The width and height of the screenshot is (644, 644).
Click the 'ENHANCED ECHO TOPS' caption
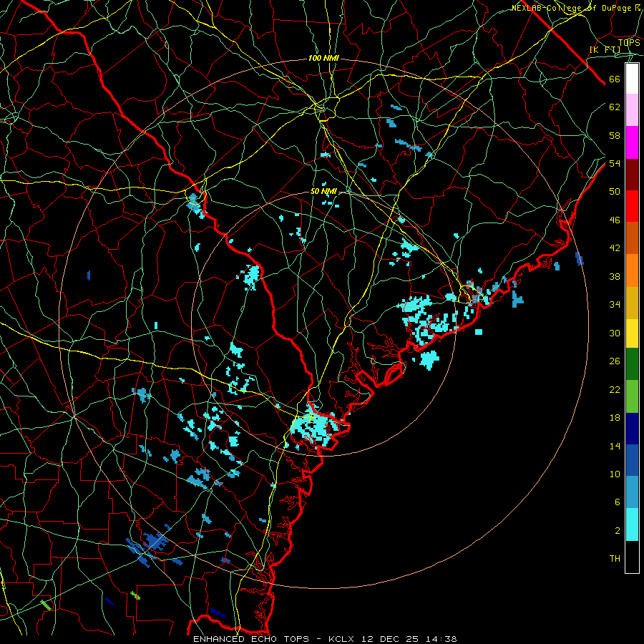point(251,639)
